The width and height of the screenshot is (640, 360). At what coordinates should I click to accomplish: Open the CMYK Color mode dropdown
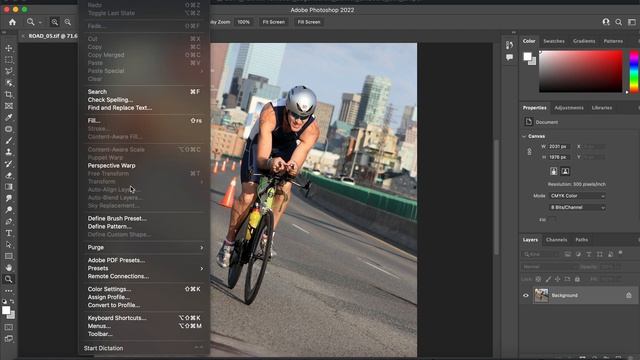(577, 196)
